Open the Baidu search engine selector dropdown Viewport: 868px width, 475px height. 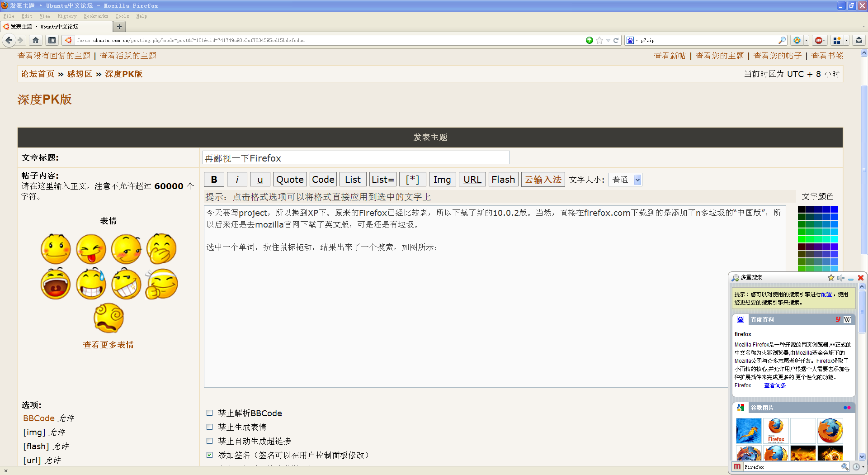[632, 40]
